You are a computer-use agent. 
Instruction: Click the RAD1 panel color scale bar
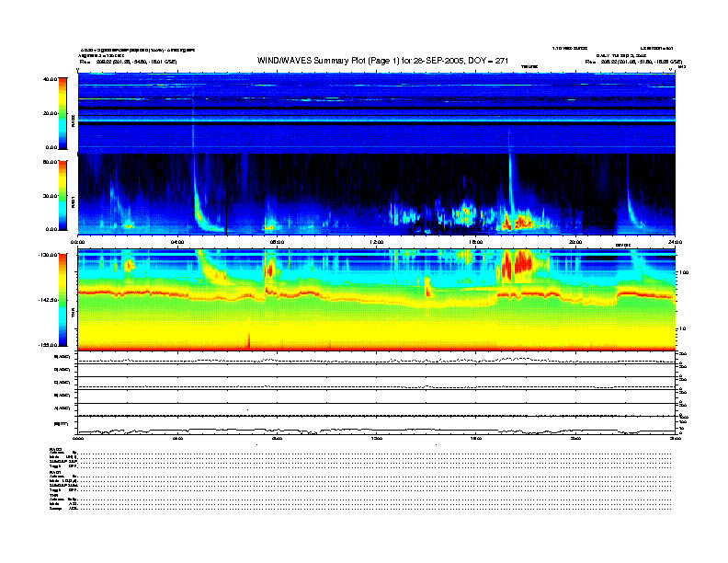click(63, 195)
